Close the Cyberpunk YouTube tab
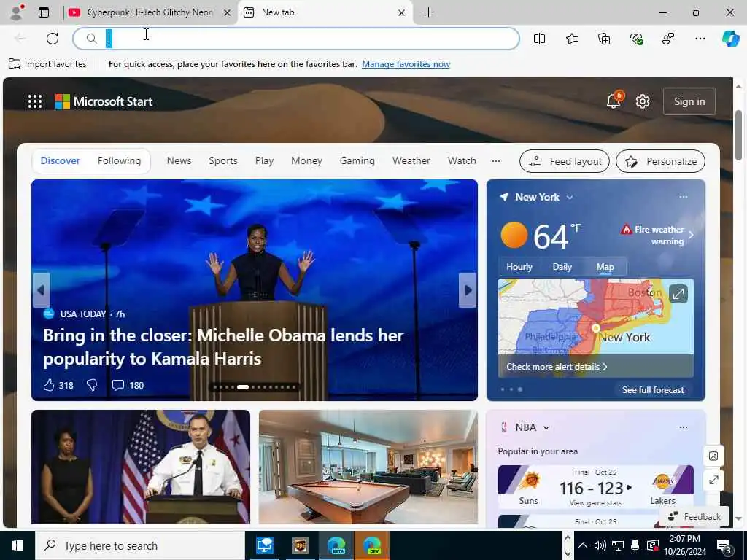This screenshot has width=747, height=560. pyautogui.click(x=228, y=12)
